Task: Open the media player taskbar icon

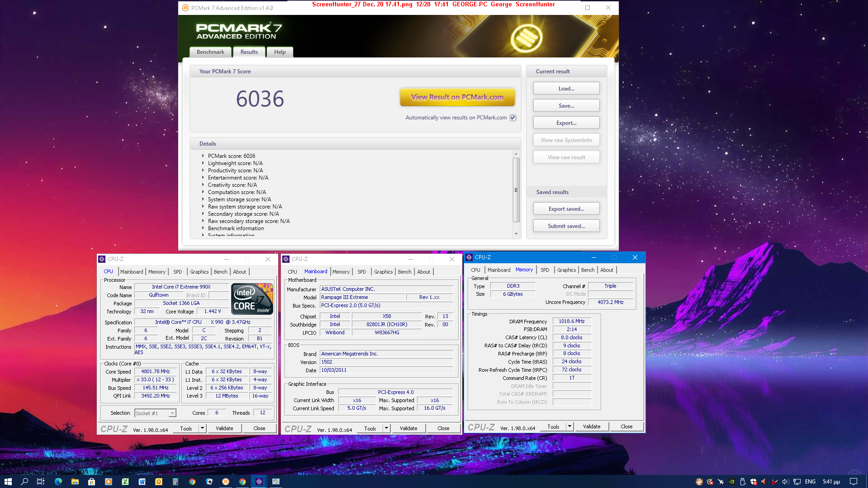Action: 108,482
